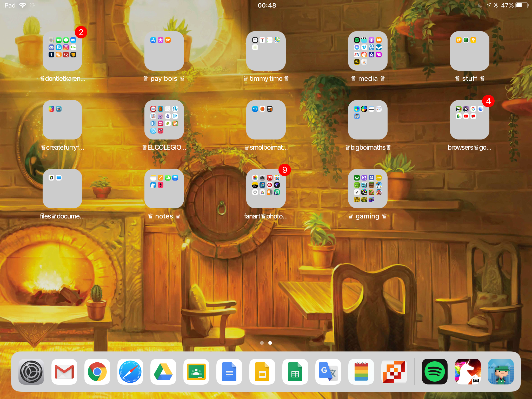Launch Google Sheets from the dock

coord(295,372)
